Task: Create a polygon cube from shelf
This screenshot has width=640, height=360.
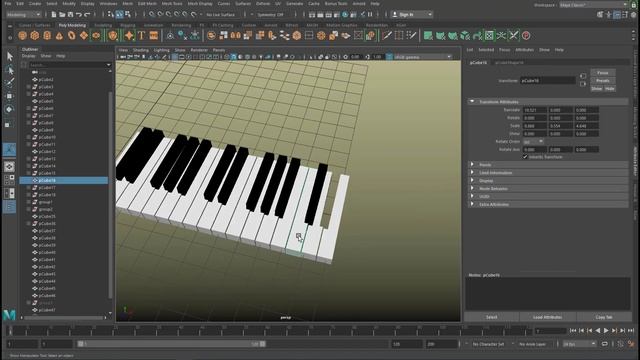Action: click(35, 36)
